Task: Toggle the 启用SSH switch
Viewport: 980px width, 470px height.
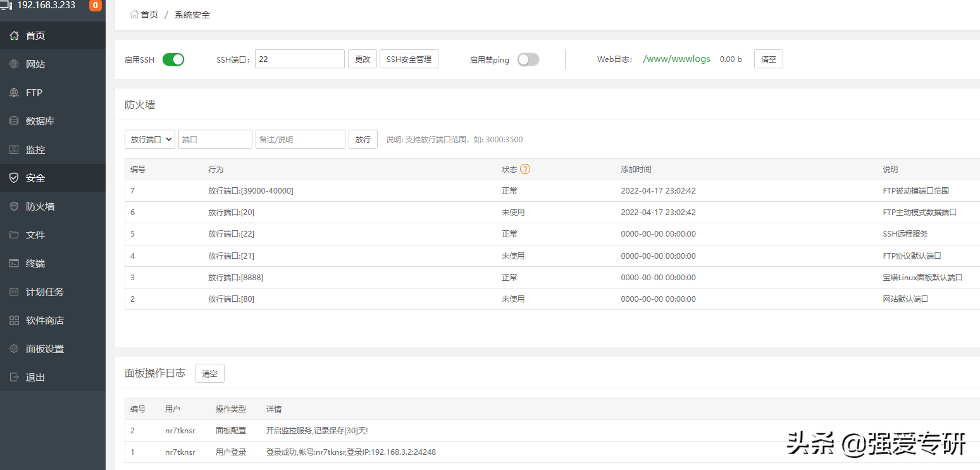Action: click(173, 59)
